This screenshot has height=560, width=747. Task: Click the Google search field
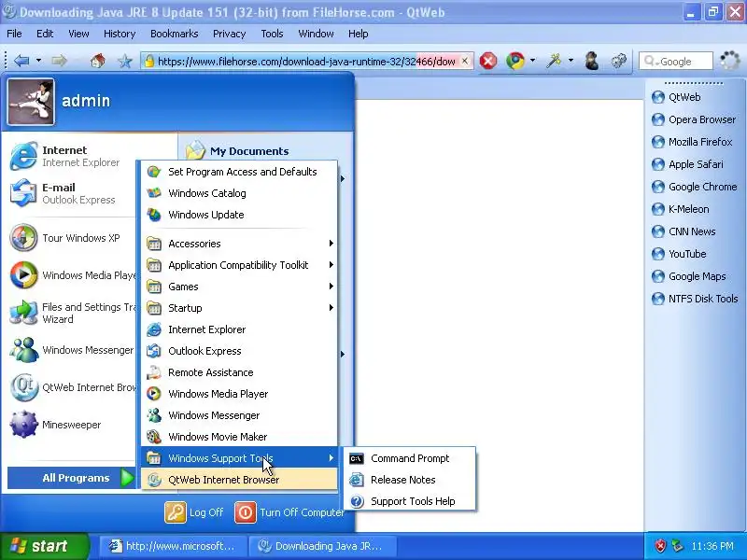coord(675,61)
